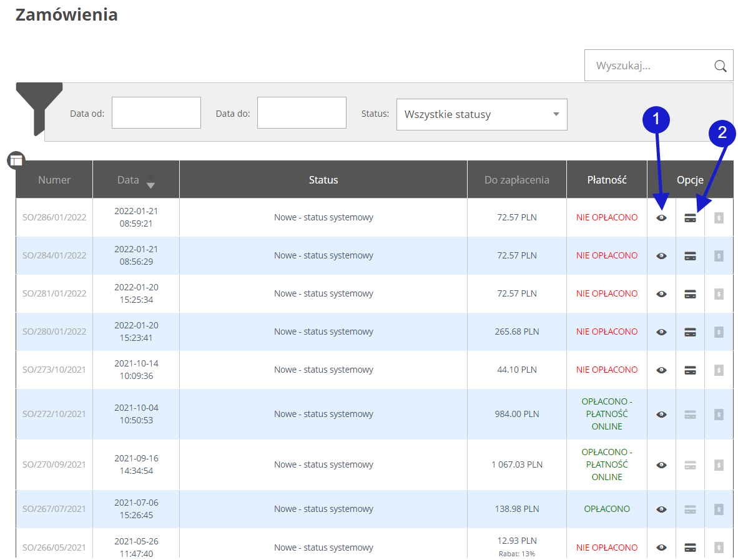Sort by 'Do zapłacenia' column header
This screenshot has width=738, height=560.
pos(516,180)
